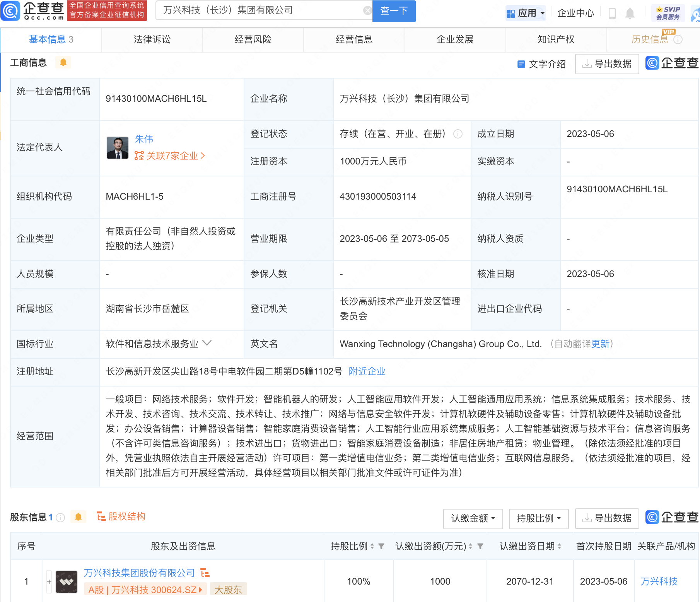Click 工商注册号 430193000503114 value
The height and width of the screenshot is (602, 700).
[x=378, y=197]
